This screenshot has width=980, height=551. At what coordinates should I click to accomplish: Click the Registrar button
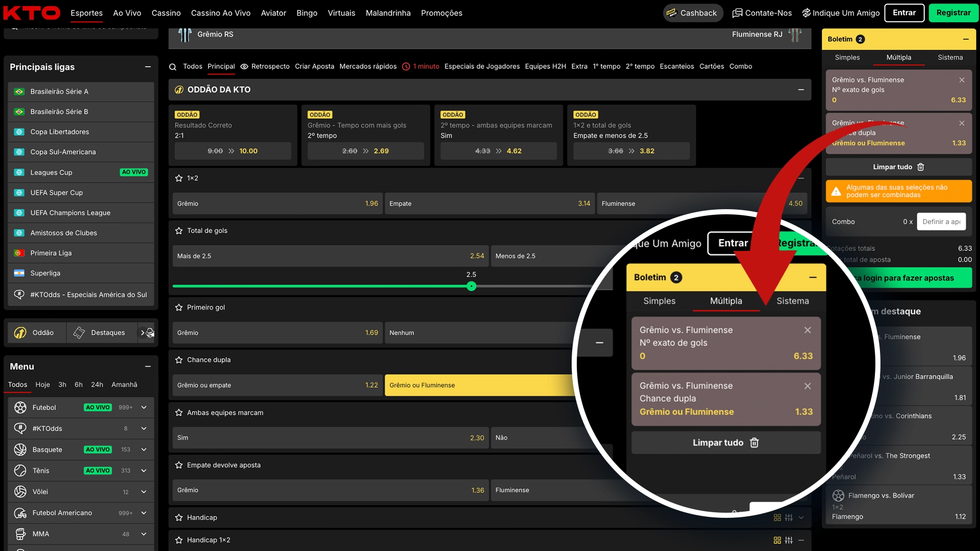pyautogui.click(x=953, y=13)
